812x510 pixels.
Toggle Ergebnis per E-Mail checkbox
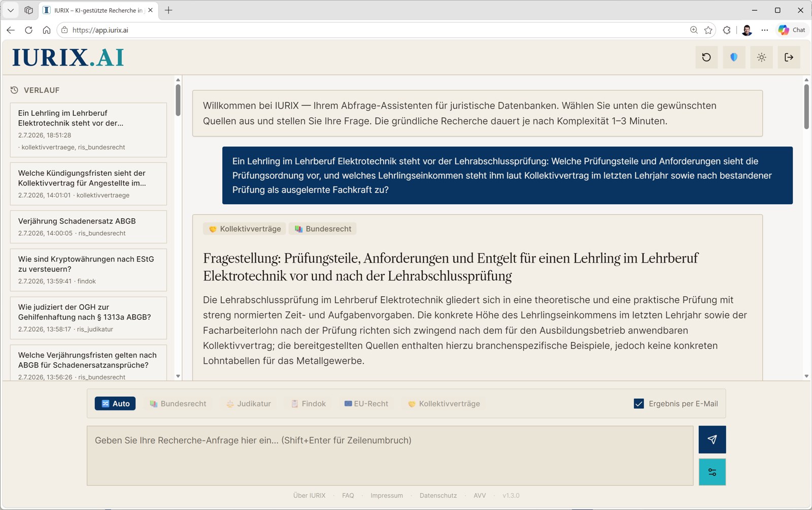pos(639,404)
